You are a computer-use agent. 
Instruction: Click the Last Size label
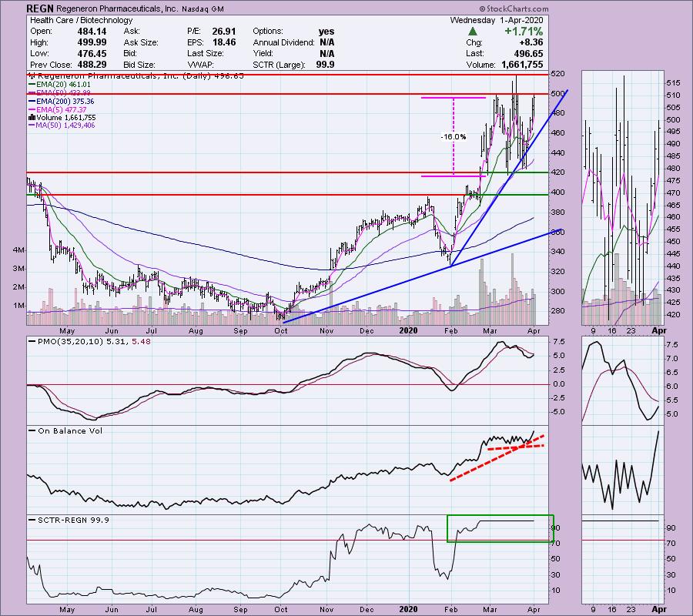pyautogui.click(x=206, y=53)
